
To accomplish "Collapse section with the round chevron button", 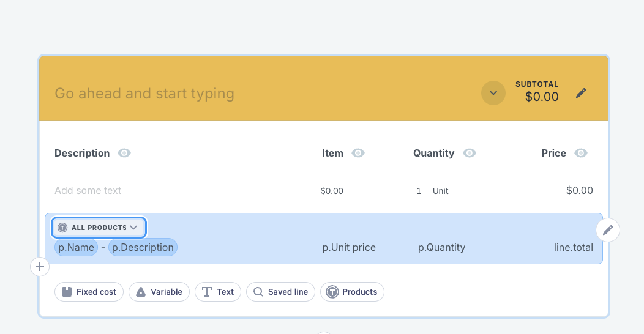I will pyautogui.click(x=493, y=93).
